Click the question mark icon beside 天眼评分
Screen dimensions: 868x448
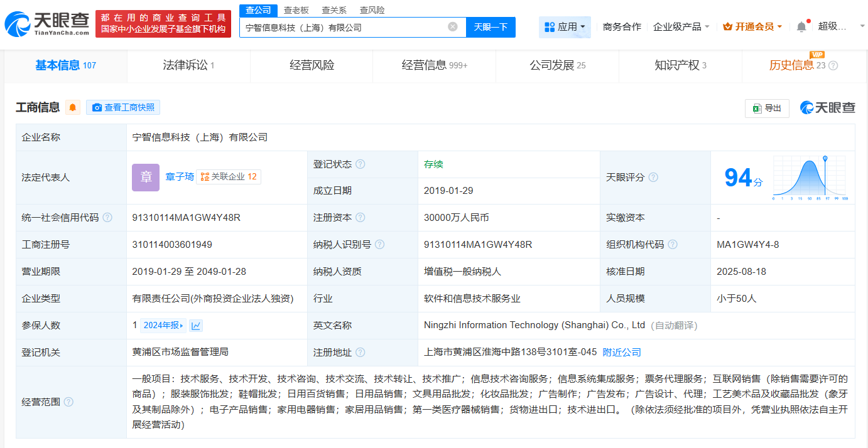point(653,178)
